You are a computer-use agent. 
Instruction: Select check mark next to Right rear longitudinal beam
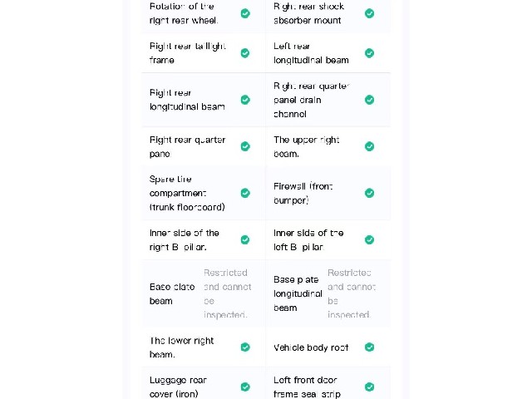pos(245,100)
